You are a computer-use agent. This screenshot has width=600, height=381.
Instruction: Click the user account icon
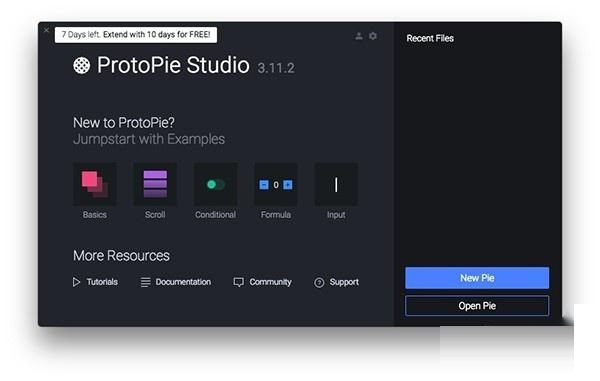tap(359, 36)
